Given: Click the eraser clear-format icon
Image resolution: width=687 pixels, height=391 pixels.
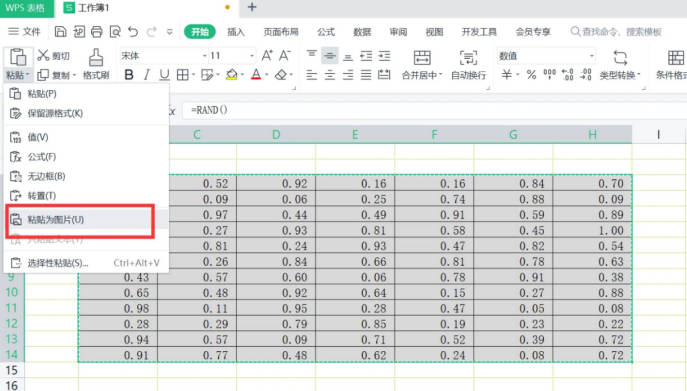Looking at the screenshot, I should pyautogui.click(x=281, y=75).
